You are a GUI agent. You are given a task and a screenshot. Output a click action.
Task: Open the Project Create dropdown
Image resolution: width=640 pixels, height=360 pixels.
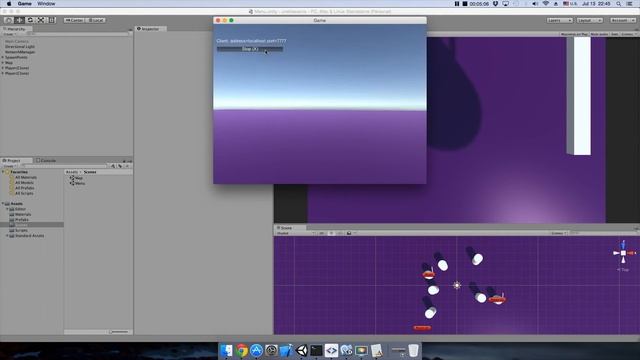10,166
